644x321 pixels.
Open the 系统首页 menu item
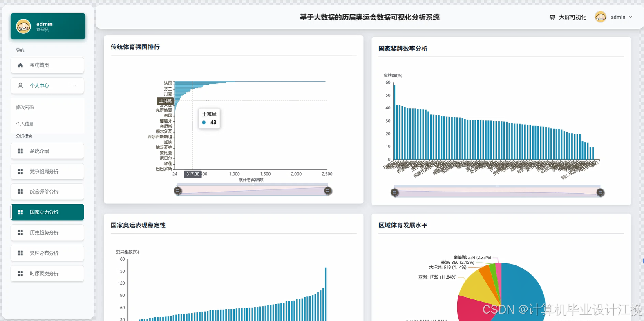coord(47,65)
